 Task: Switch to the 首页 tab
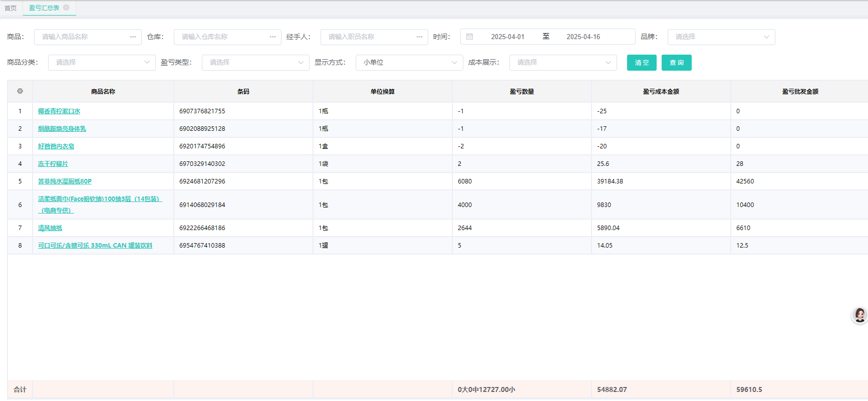pos(11,8)
